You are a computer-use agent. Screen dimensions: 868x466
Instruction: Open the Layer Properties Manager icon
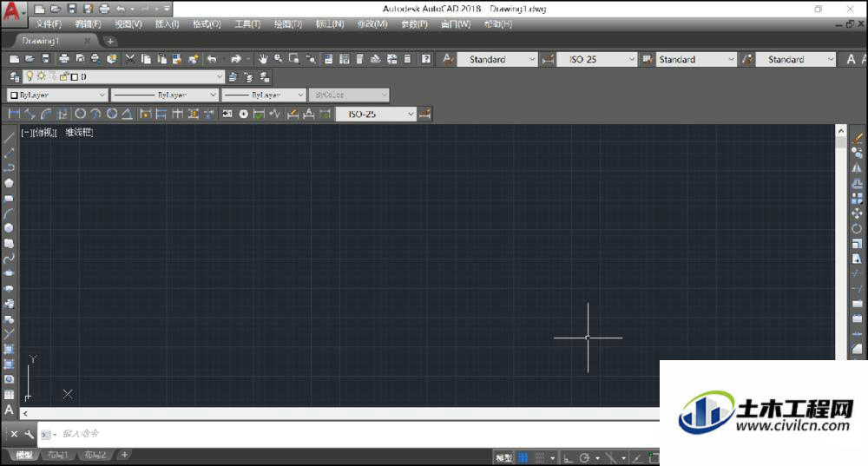click(x=15, y=77)
